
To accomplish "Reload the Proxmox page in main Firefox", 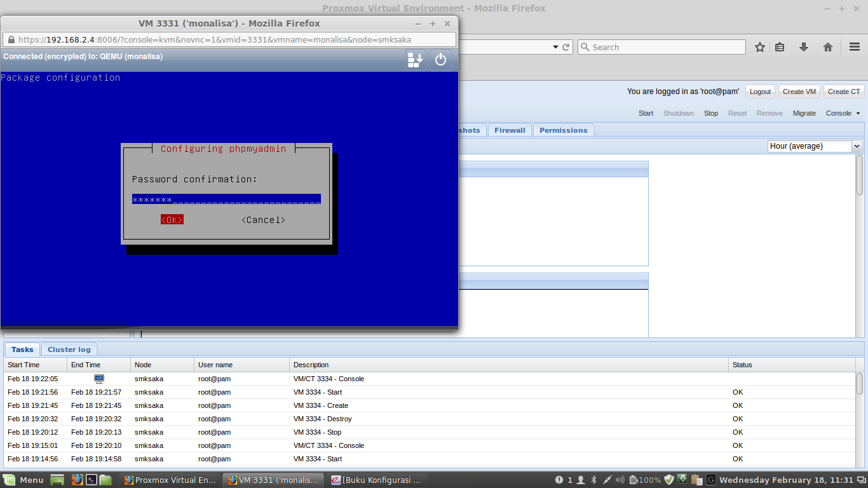I will [566, 47].
